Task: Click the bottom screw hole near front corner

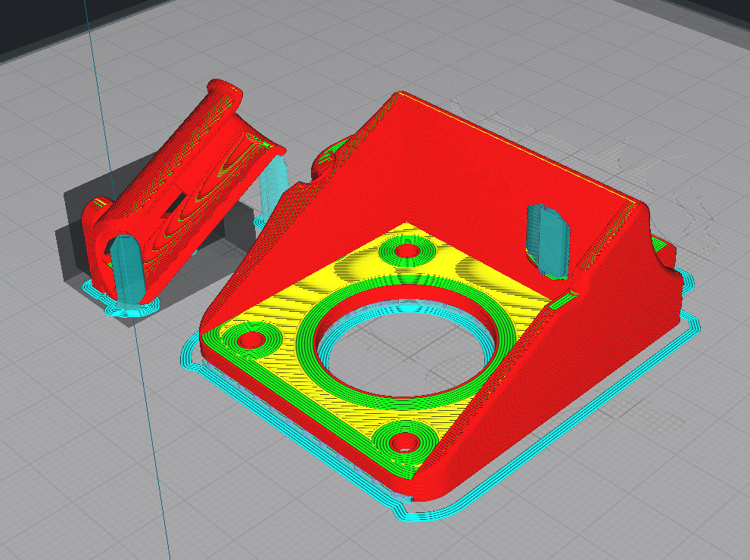Action: click(405, 443)
